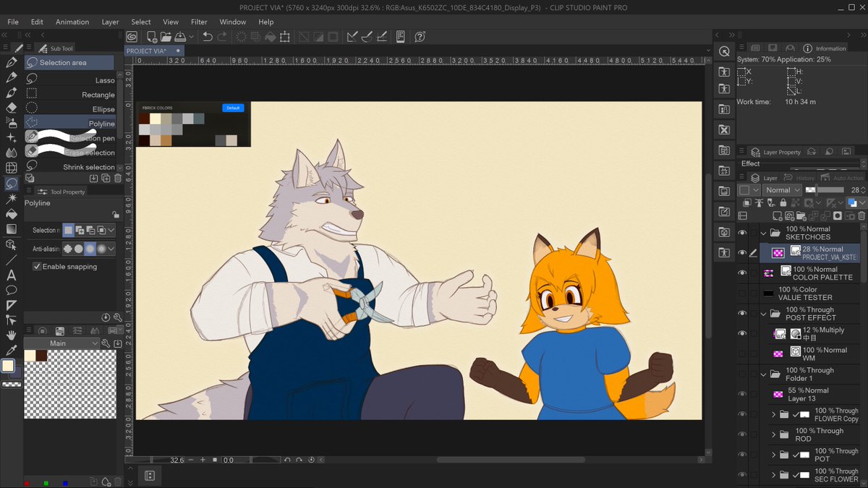Click the Open file folder icon
This screenshot has height=488, width=868.
(x=166, y=37)
